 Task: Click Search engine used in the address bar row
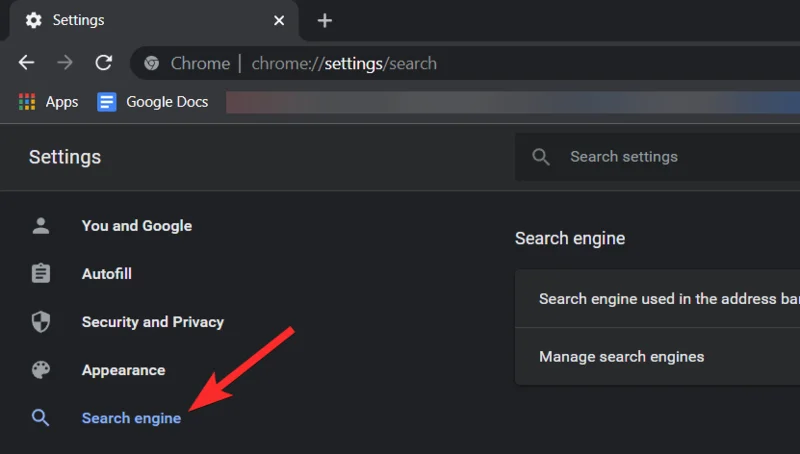click(658, 298)
